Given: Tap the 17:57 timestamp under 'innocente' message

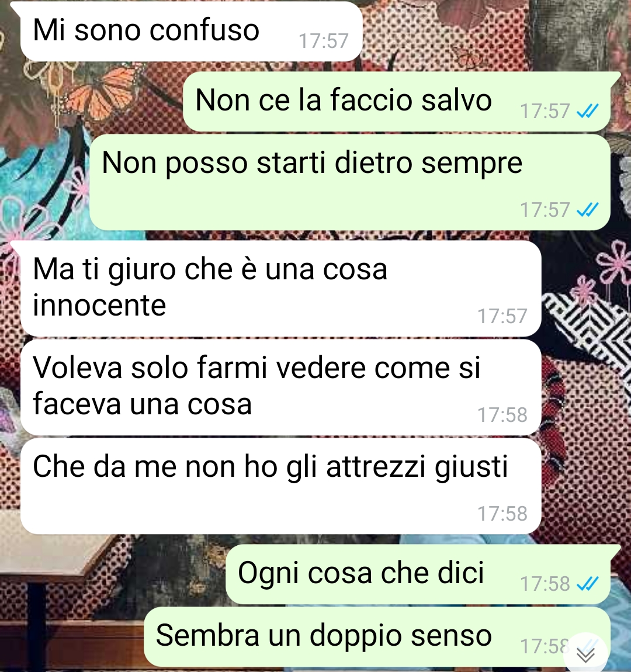Looking at the screenshot, I should pyautogui.click(x=502, y=316).
